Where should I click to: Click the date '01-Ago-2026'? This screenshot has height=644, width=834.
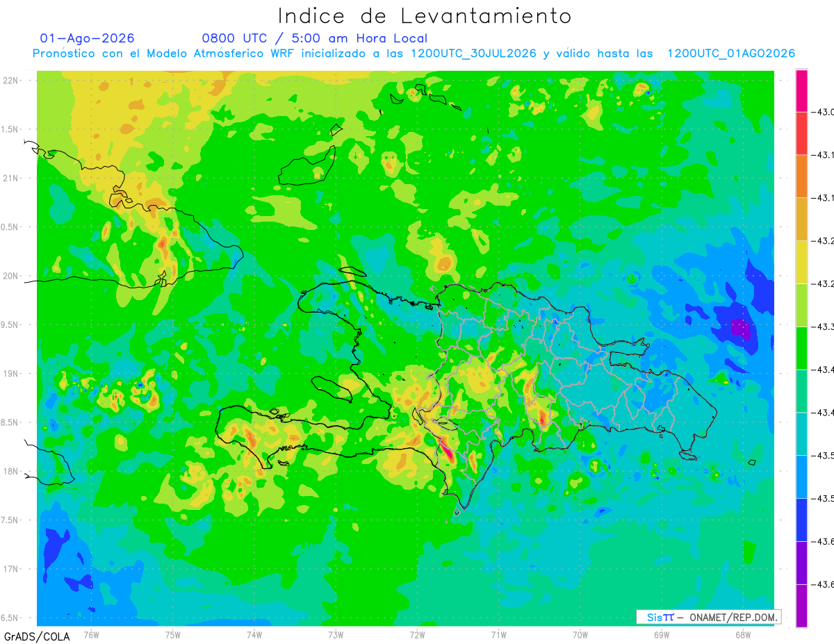(x=87, y=38)
